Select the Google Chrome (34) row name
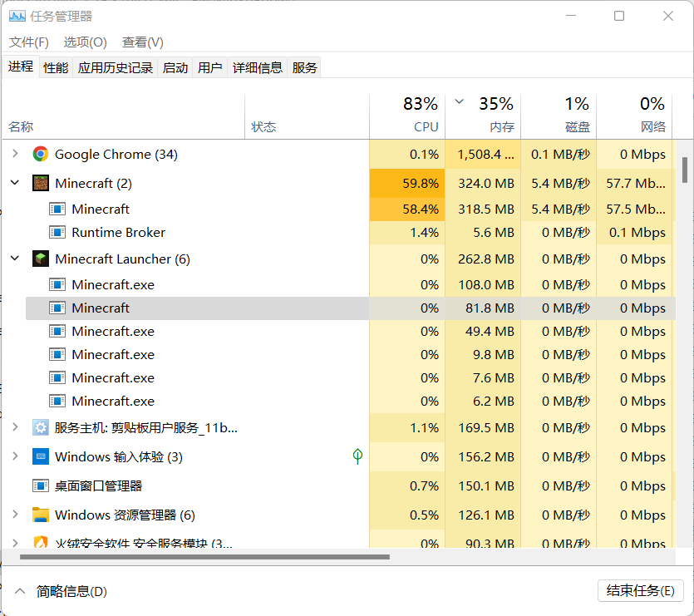Image resolution: width=694 pixels, height=616 pixels. (x=116, y=154)
